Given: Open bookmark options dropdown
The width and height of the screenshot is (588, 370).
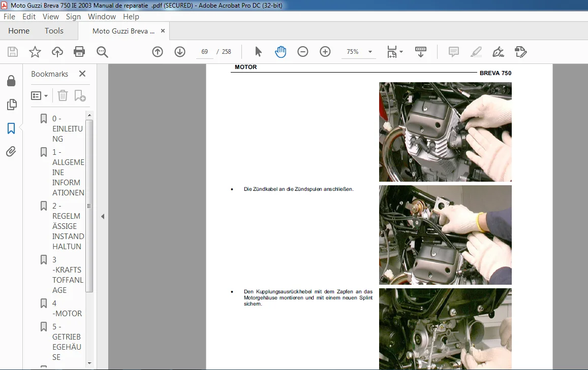Looking at the screenshot, I should pos(39,96).
